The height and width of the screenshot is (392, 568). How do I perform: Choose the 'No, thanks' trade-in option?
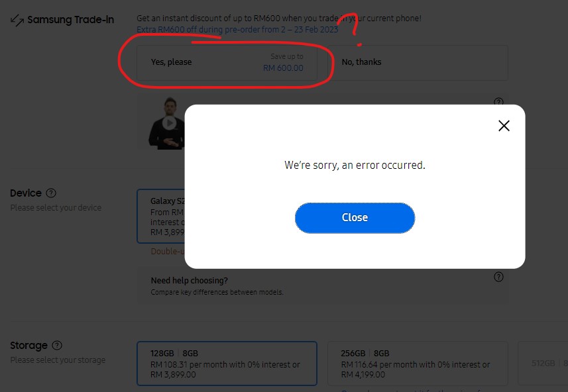pos(418,63)
